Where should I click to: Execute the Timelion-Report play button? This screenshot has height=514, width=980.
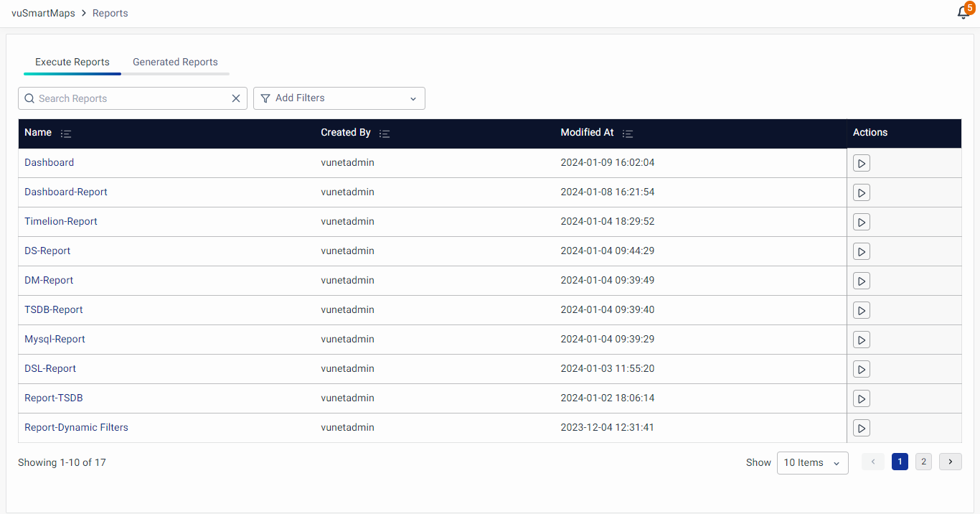pos(862,223)
